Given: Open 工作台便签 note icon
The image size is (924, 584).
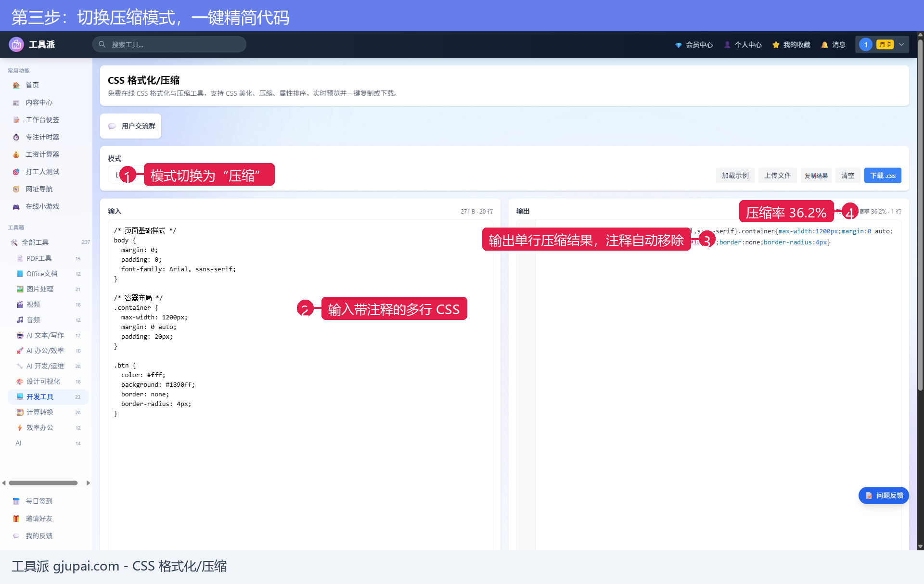Looking at the screenshot, I should (x=16, y=120).
